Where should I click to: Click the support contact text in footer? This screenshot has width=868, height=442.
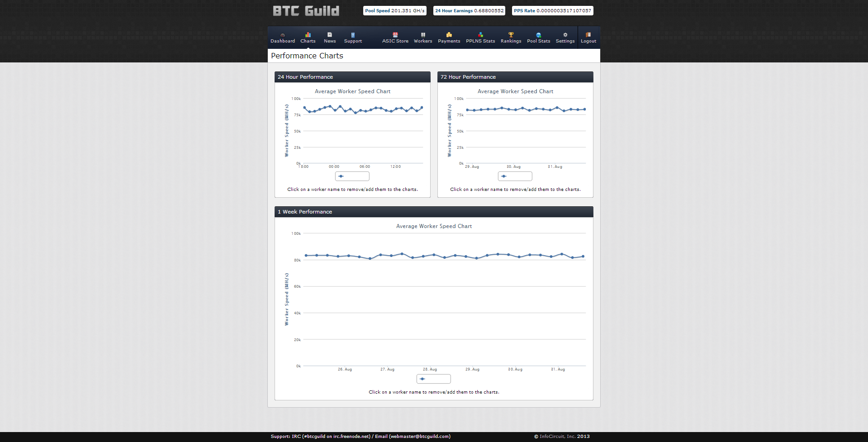coord(360,437)
